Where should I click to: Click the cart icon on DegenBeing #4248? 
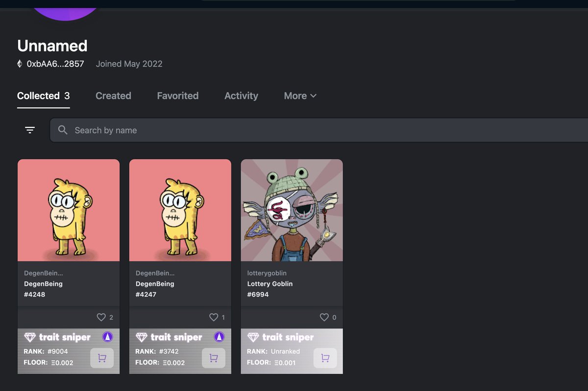coord(102,358)
